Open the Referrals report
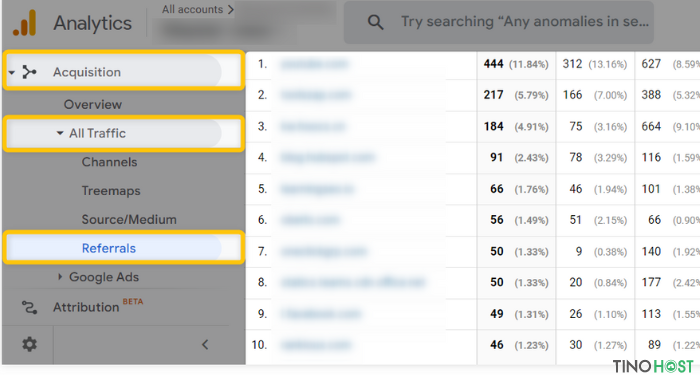The image size is (700, 375). (109, 248)
